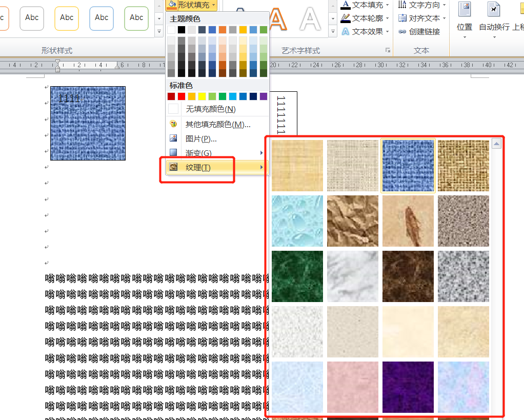Click the 文本轮廓 (Text Outline) icon
This screenshot has width=524, height=420.
click(346, 18)
